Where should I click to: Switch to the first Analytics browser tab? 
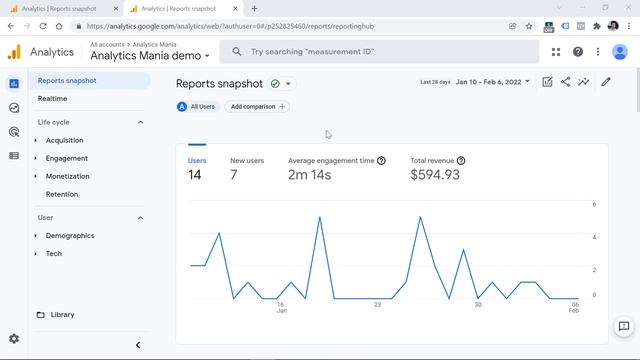pos(59,9)
